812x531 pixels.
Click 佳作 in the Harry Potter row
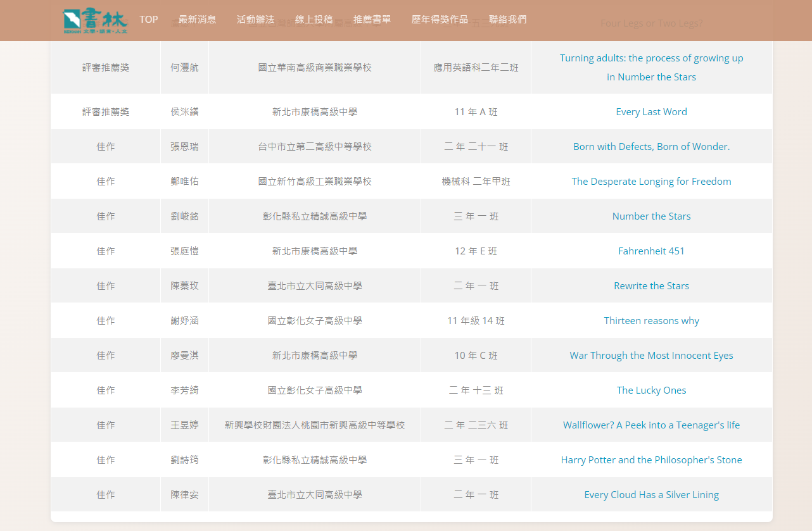coord(106,460)
